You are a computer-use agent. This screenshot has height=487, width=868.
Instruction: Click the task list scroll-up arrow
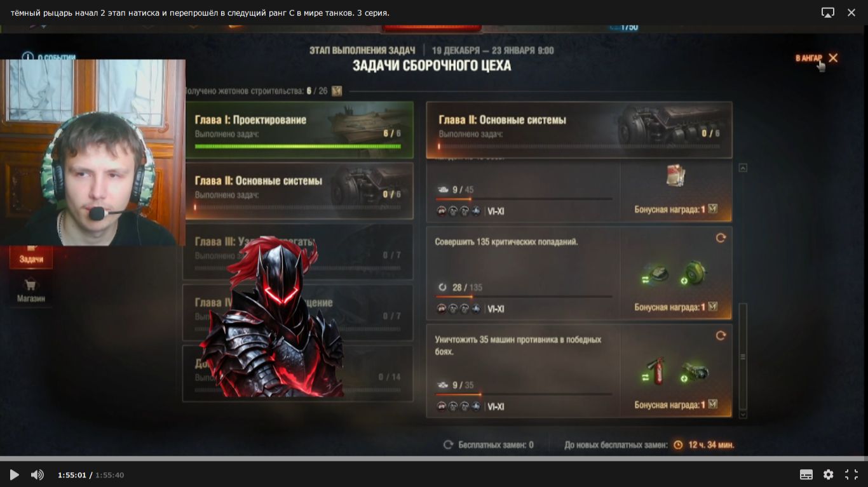pyautogui.click(x=743, y=168)
